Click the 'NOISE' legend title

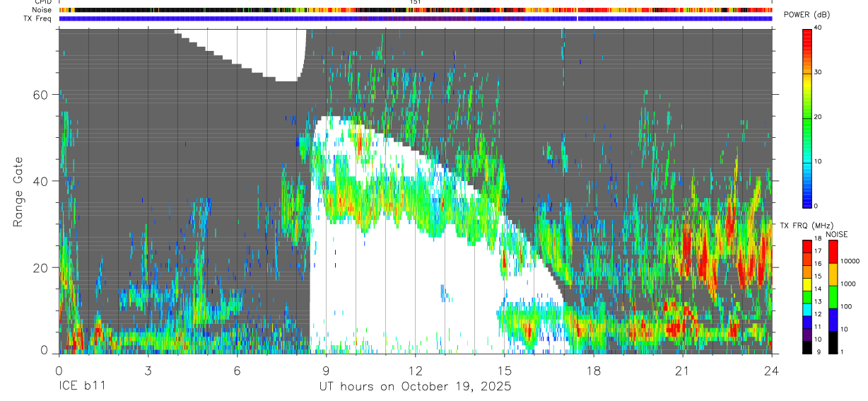click(836, 234)
